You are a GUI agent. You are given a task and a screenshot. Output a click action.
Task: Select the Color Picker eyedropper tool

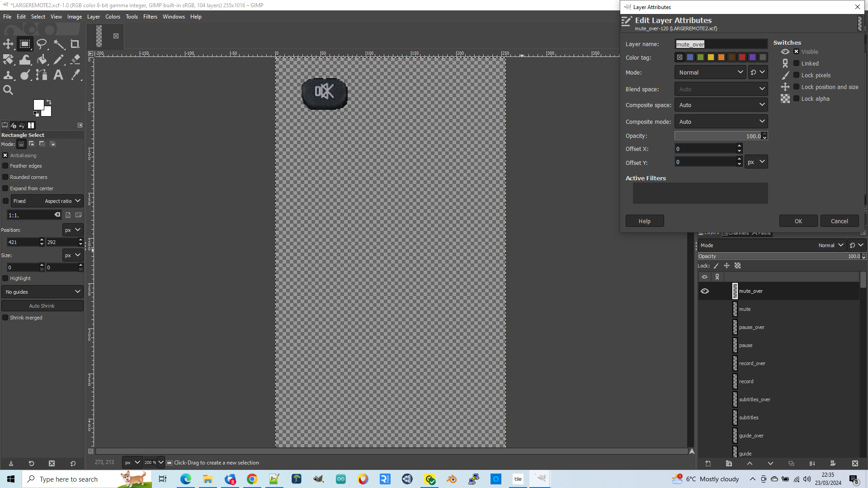coord(75,75)
